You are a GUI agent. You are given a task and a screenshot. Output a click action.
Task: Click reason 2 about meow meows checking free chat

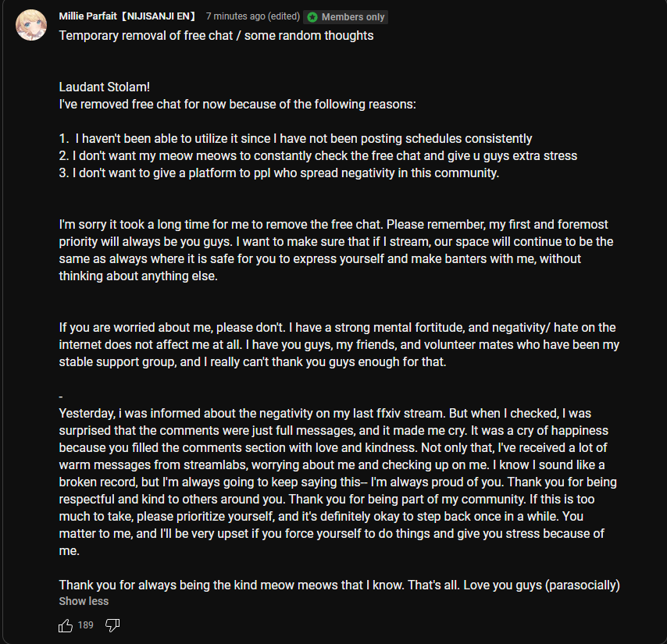click(318, 155)
